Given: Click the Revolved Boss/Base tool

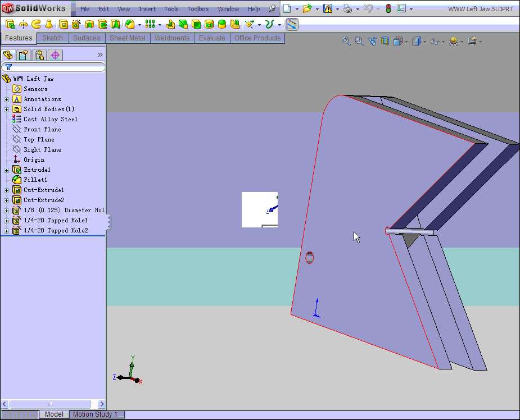Looking at the screenshot, I should 23,24.
